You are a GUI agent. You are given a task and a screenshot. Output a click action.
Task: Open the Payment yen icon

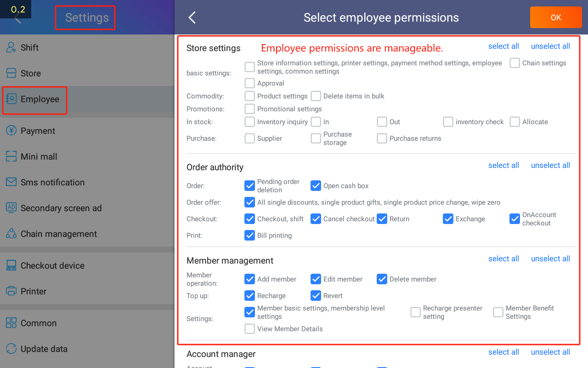point(11,131)
